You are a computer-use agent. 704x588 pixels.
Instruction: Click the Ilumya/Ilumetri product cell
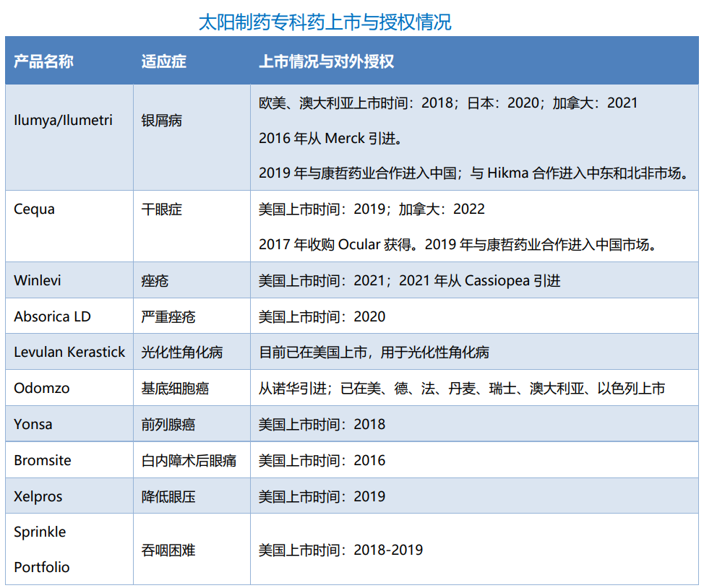[64, 120]
